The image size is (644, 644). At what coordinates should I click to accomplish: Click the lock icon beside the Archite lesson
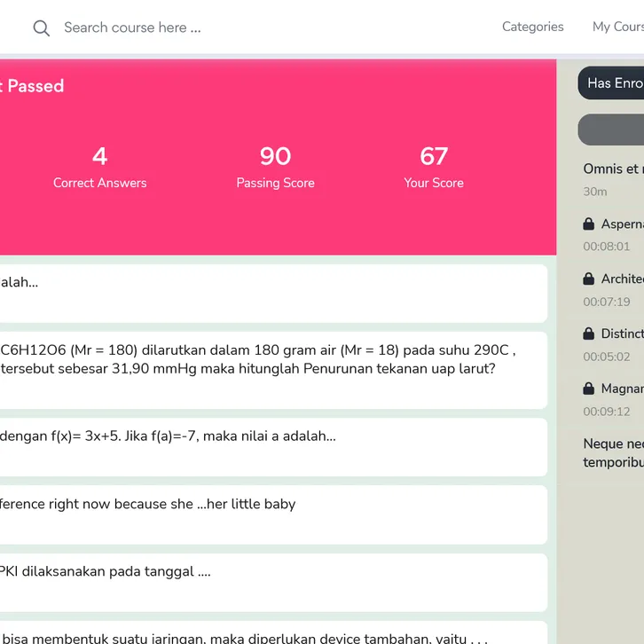pos(589,279)
